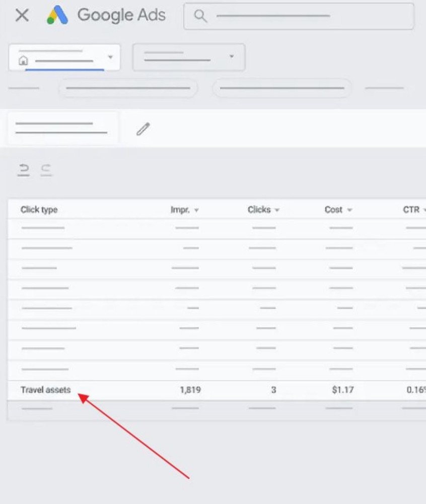This screenshot has height=504, width=426.
Task: Click the magnifier search icon
Action: click(x=200, y=16)
